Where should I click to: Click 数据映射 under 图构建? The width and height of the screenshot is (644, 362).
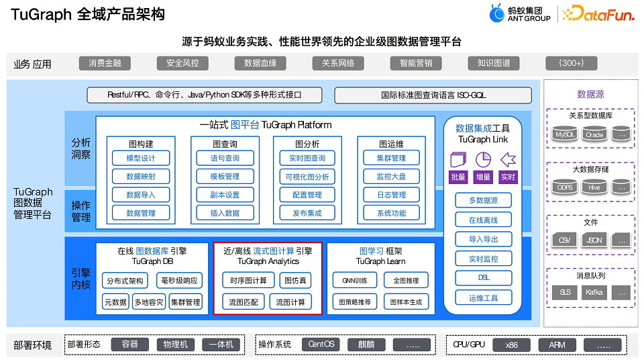click(141, 177)
